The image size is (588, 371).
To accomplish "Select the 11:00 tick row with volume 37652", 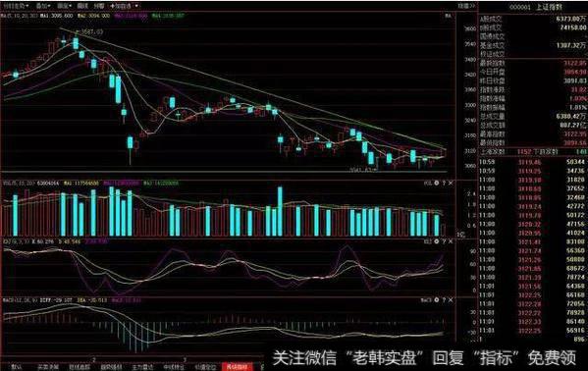I will pos(532,188).
